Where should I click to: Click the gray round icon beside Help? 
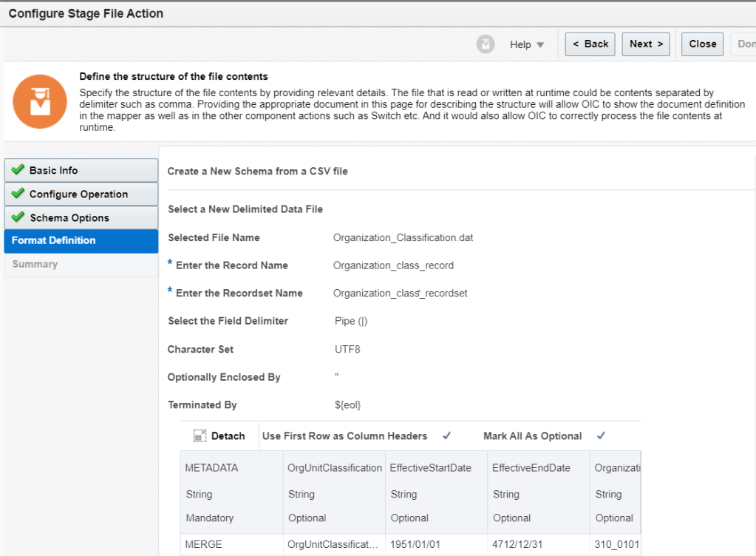[x=485, y=44]
